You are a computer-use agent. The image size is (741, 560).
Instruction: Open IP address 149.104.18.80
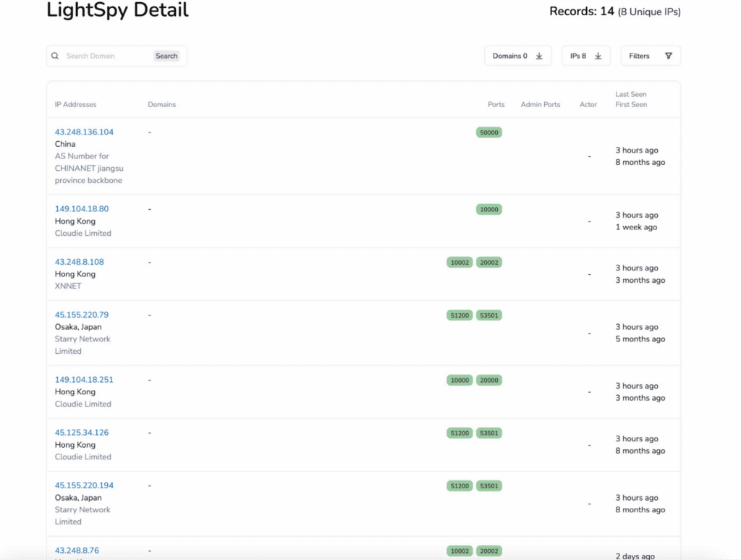click(x=82, y=209)
